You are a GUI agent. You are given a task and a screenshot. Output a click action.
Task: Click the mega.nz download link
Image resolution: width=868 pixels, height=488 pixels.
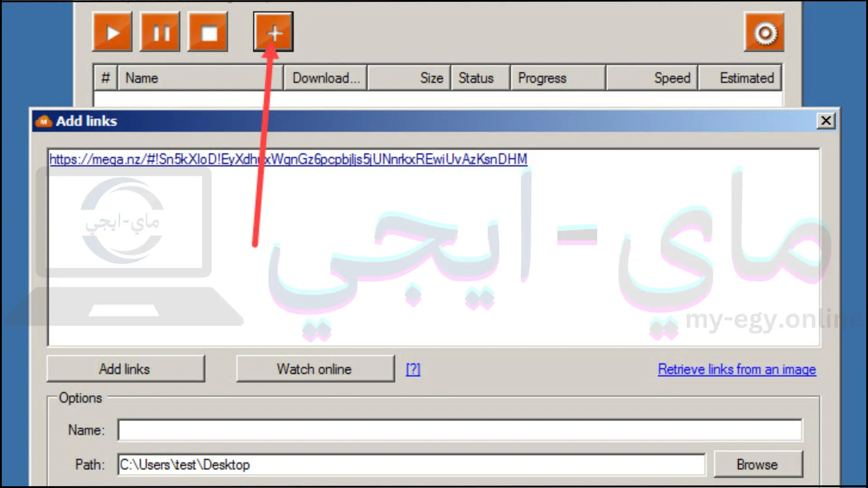click(288, 159)
